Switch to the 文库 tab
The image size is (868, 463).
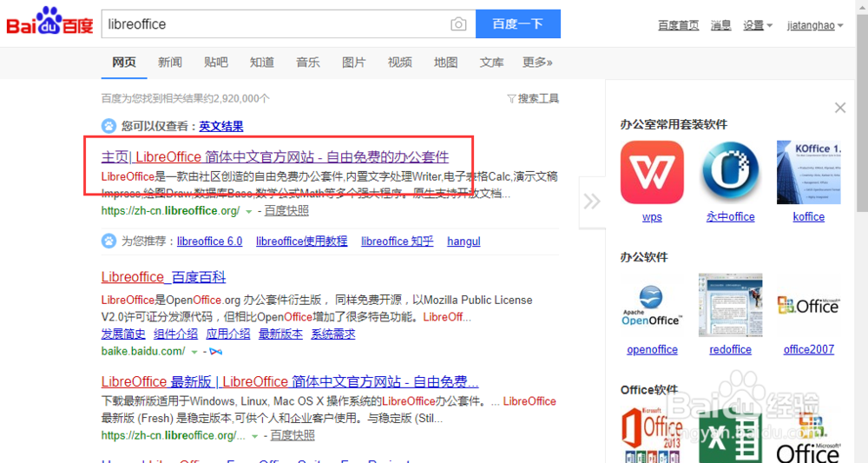491,63
